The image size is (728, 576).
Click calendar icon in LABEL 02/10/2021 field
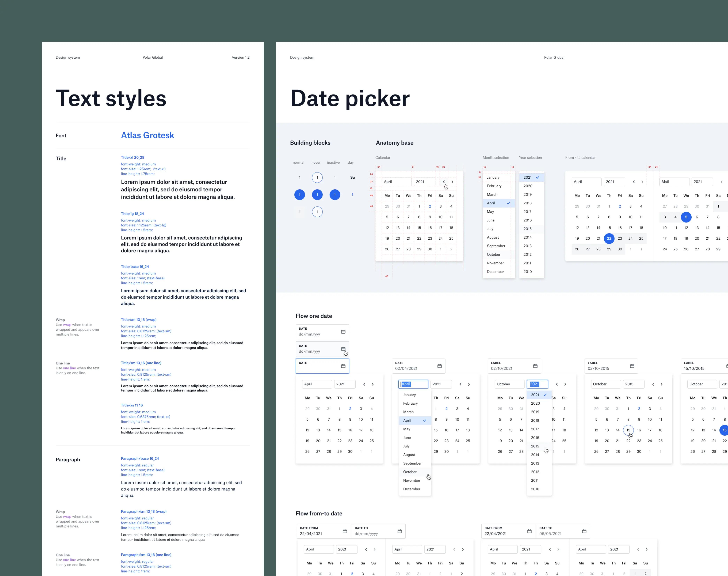(x=535, y=366)
